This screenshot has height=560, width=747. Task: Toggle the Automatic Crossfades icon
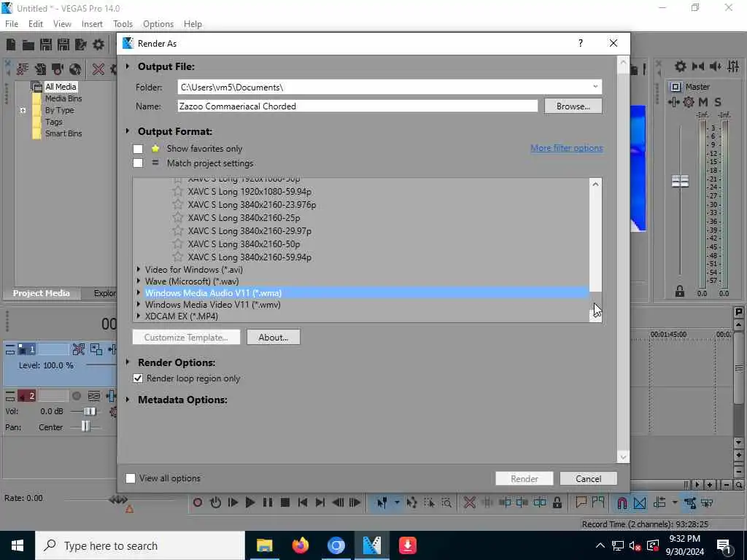pos(640,502)
